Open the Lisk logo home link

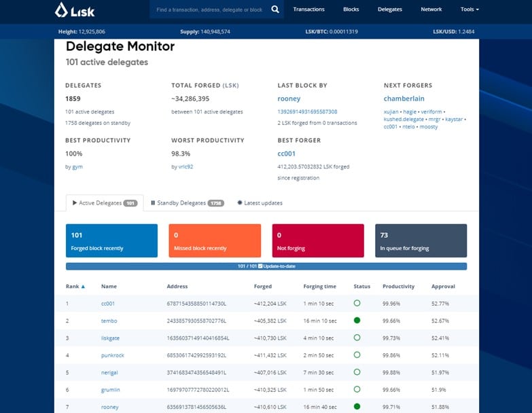pos(75,10)
